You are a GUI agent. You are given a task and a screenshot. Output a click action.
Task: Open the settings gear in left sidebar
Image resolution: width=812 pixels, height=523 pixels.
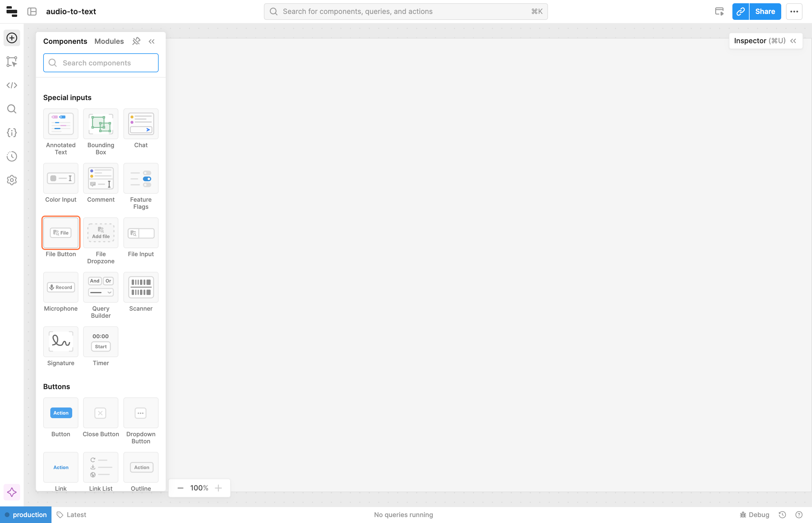click(12, 180)
